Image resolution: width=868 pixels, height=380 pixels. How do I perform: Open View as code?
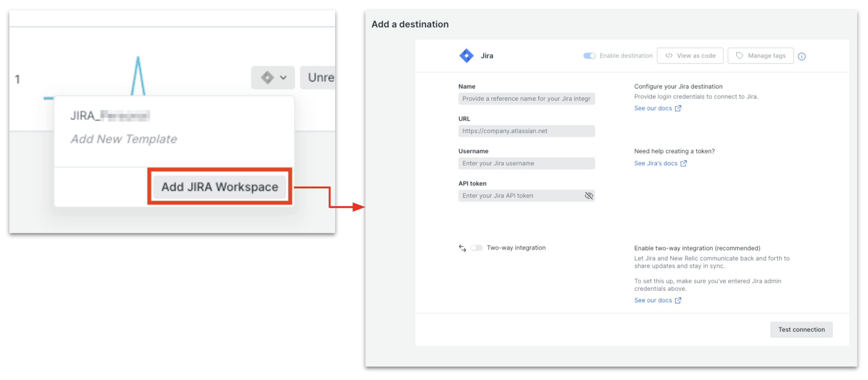pos(690,56)
